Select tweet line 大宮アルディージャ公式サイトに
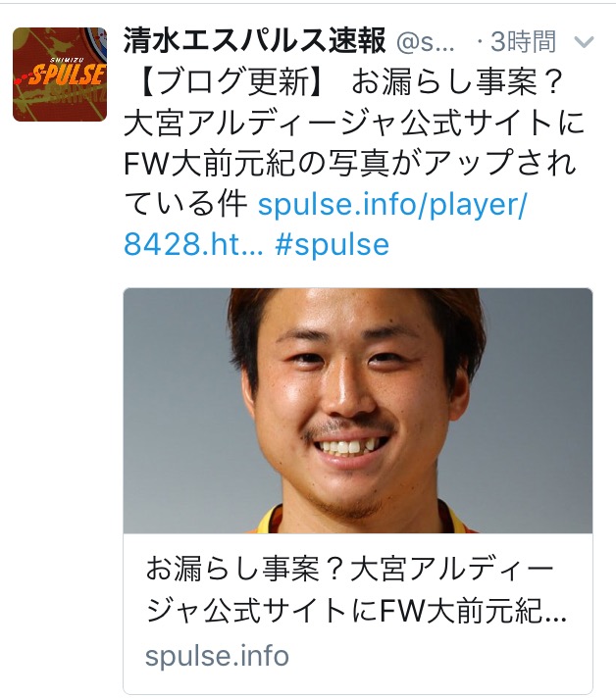616x699 pixels. click(x=354, y=124)
